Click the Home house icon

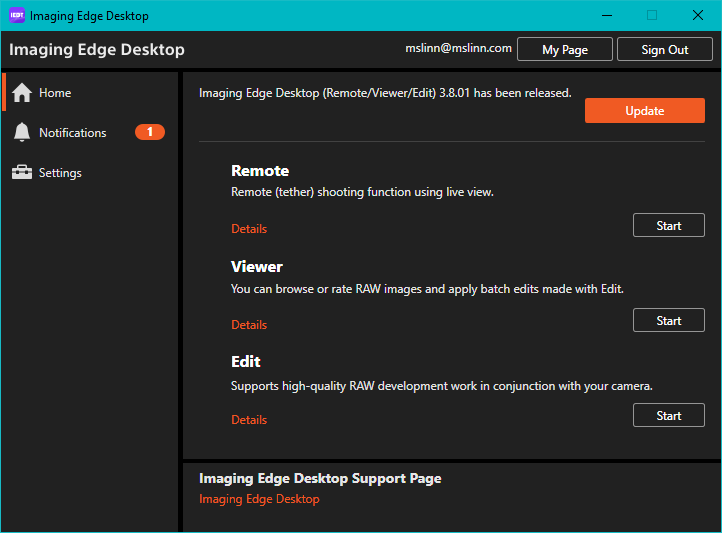[x=22, y=93]
